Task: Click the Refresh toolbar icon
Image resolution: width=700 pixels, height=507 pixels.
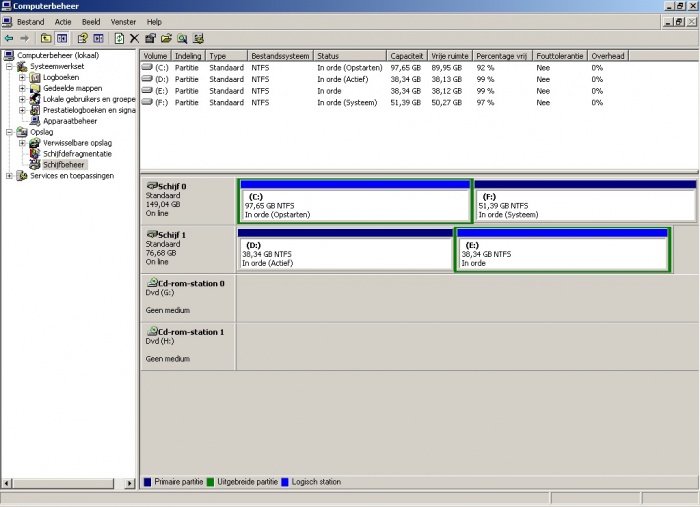Action: (119, 38)
